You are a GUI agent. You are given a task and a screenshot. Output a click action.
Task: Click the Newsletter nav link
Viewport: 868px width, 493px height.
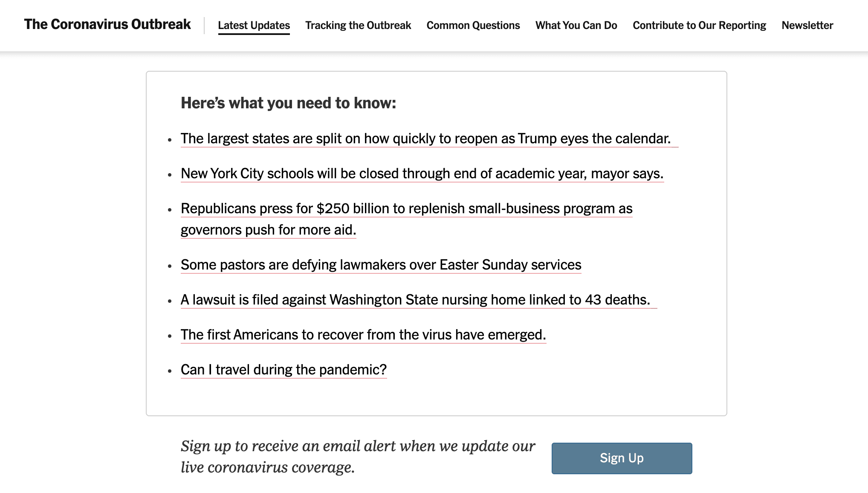807,25
